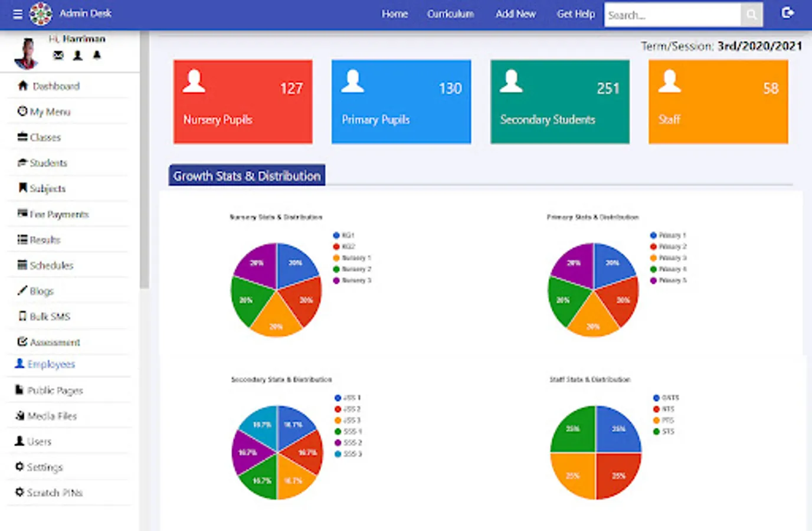Click the Nursery 2 legend label

tap(356, 269)
